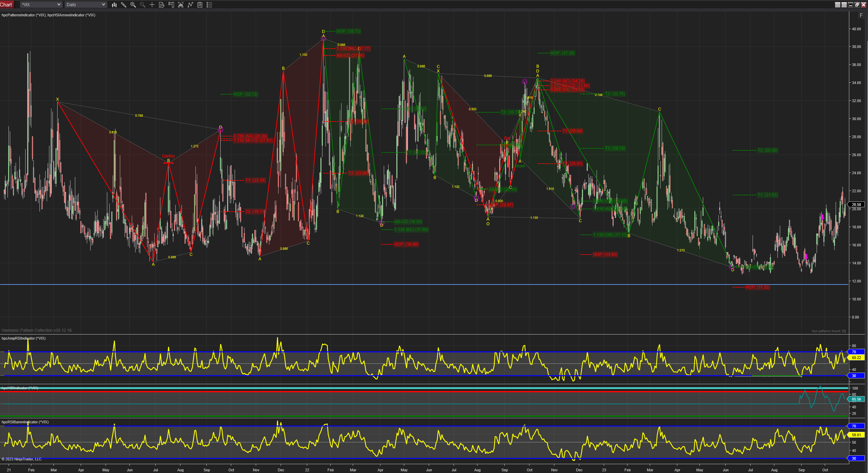Expand the ^VIX instrument dropdown
The image size is (868, 473).
pos(59,5)
